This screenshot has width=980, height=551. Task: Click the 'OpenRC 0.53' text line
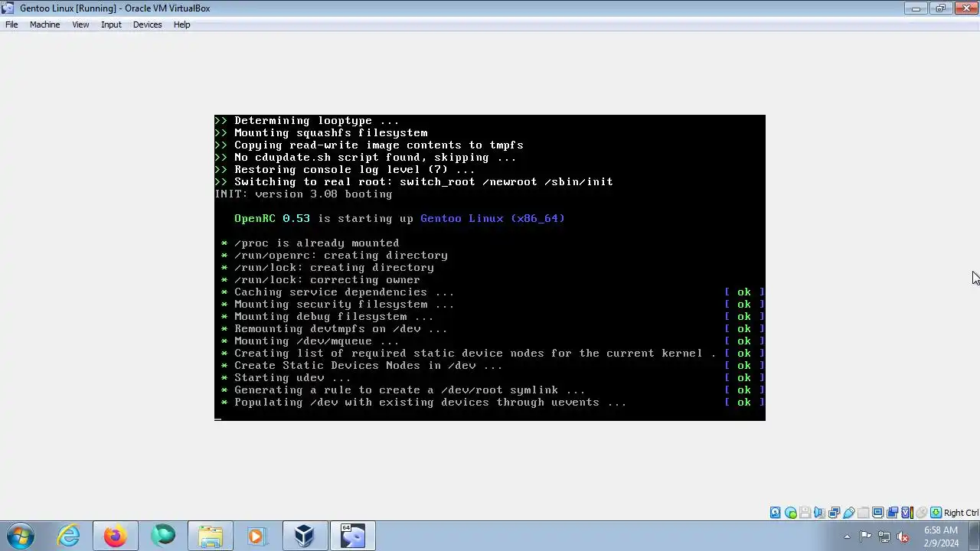(272, 219)
